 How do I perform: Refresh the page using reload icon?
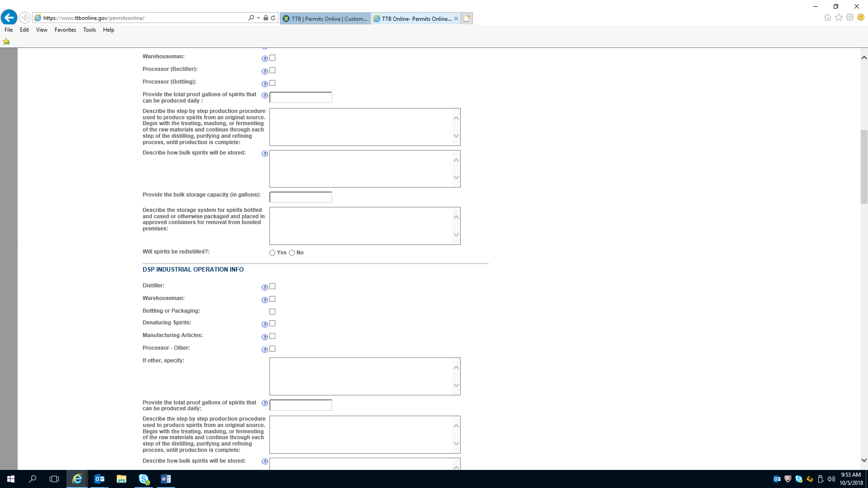pyautogui.click(x=273, y=18)
